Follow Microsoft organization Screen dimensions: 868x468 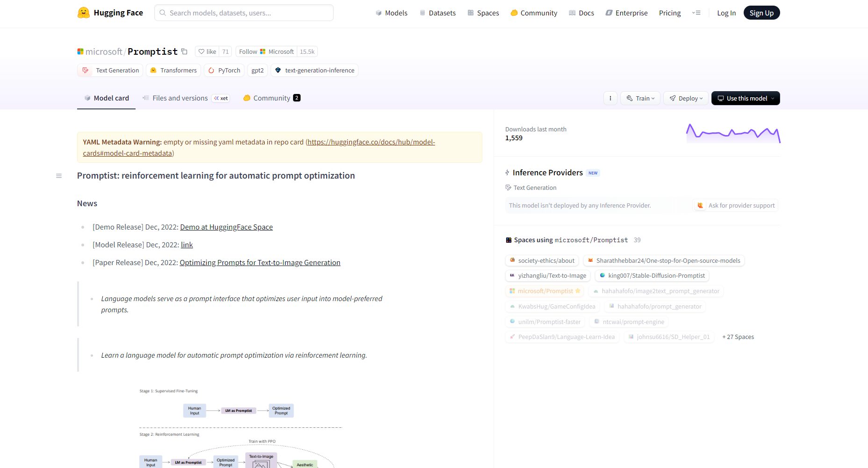(266, 51)
